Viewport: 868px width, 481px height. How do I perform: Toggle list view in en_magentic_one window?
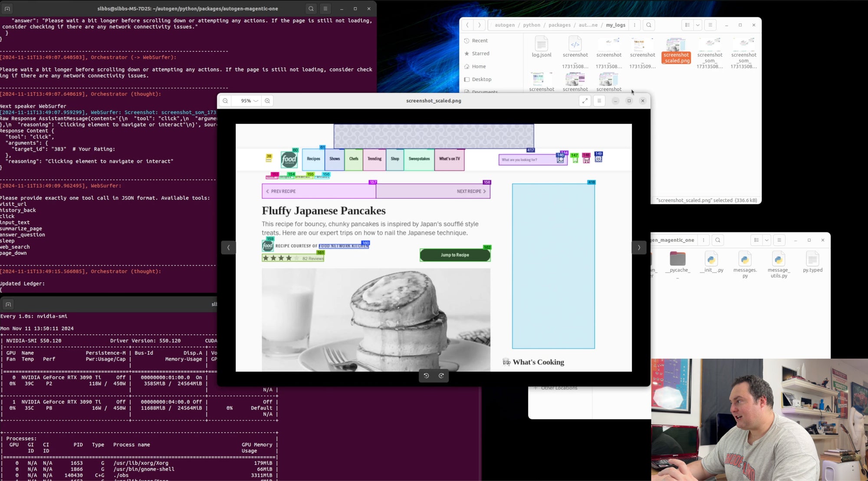756,240
